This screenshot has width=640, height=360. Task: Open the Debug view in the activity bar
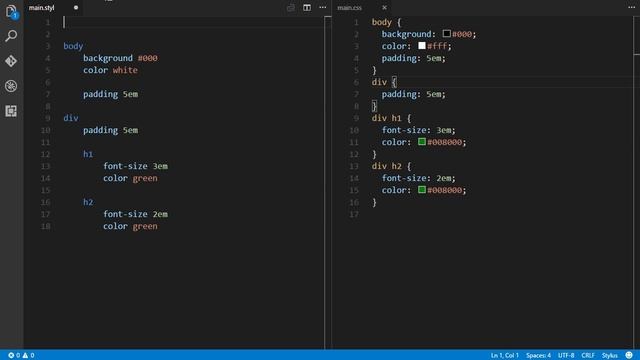[11, 86]
